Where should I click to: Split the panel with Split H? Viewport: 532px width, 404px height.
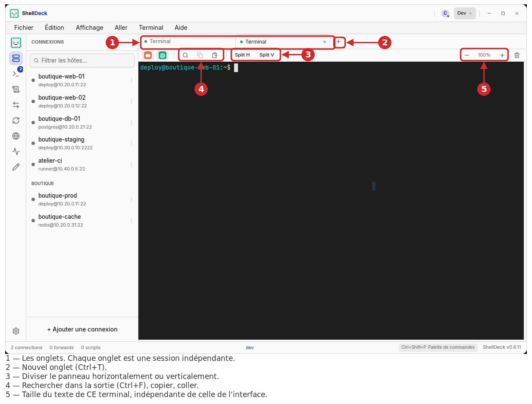(242, 55)
